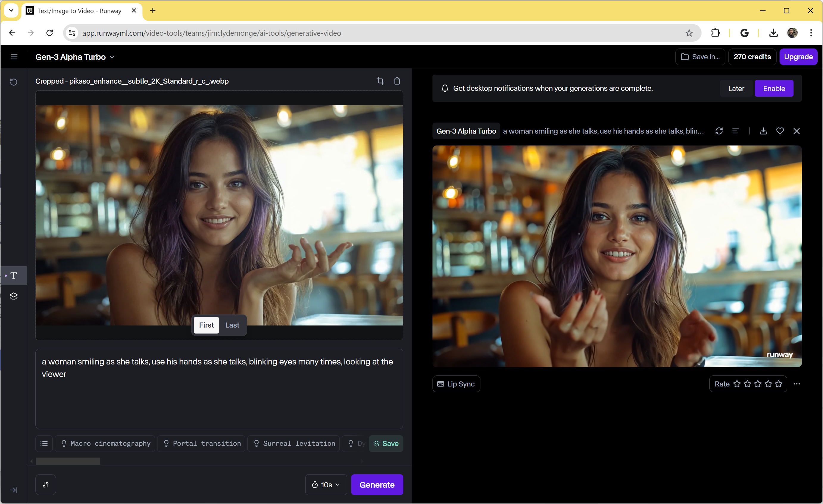The image size is (823, 504).
Task: Click the First frame thumbnail on source image
Action: pos(206,325)
